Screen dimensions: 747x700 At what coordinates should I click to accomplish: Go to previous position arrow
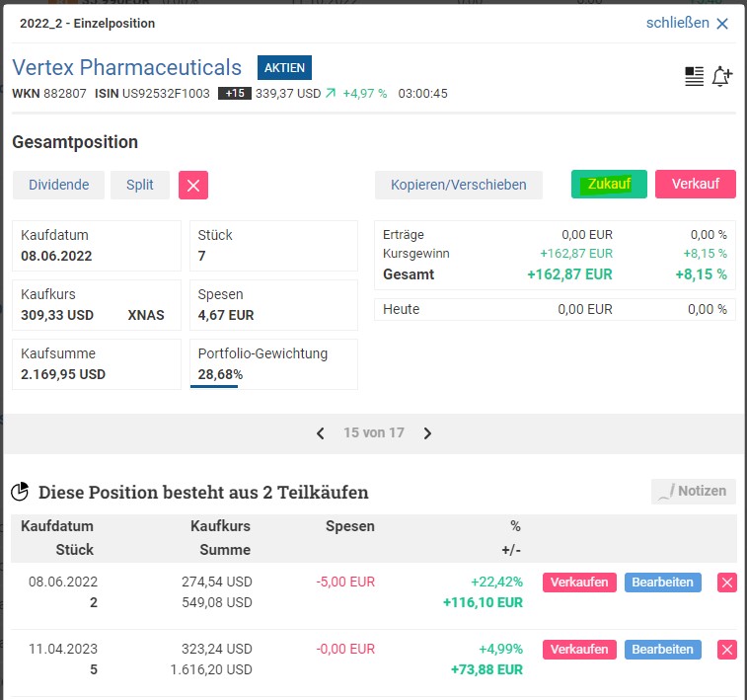tap(321, 433)
